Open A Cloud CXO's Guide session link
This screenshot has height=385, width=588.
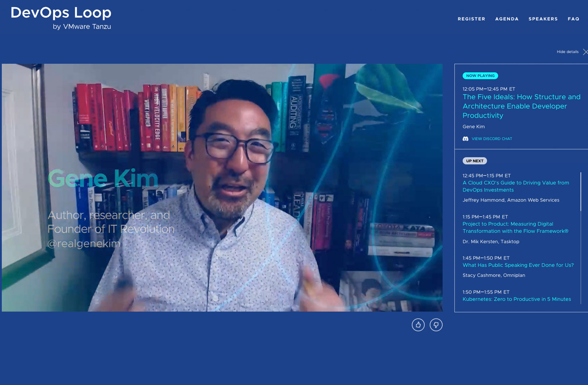516,186
